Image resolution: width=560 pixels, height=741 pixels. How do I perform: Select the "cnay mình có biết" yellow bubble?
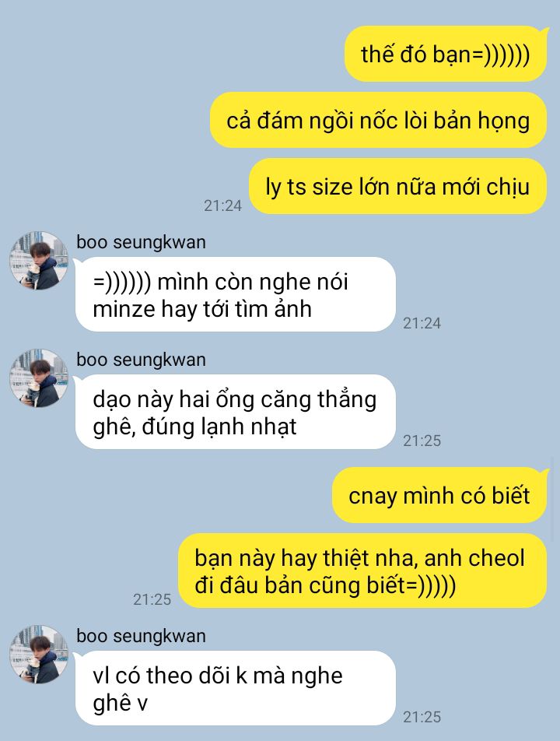(x=439, y=495)
